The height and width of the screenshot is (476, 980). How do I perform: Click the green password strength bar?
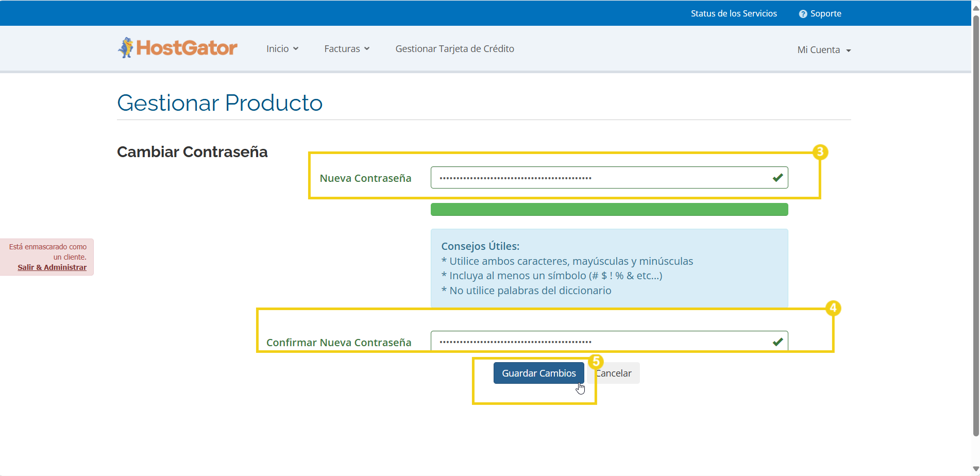[609, 210]
